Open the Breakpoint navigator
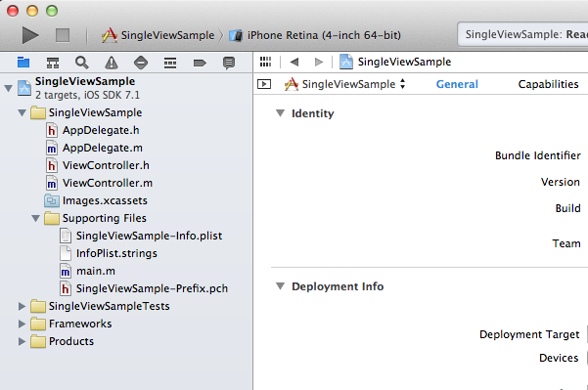This screenshot has height=390, width=588. coord(200,63)
